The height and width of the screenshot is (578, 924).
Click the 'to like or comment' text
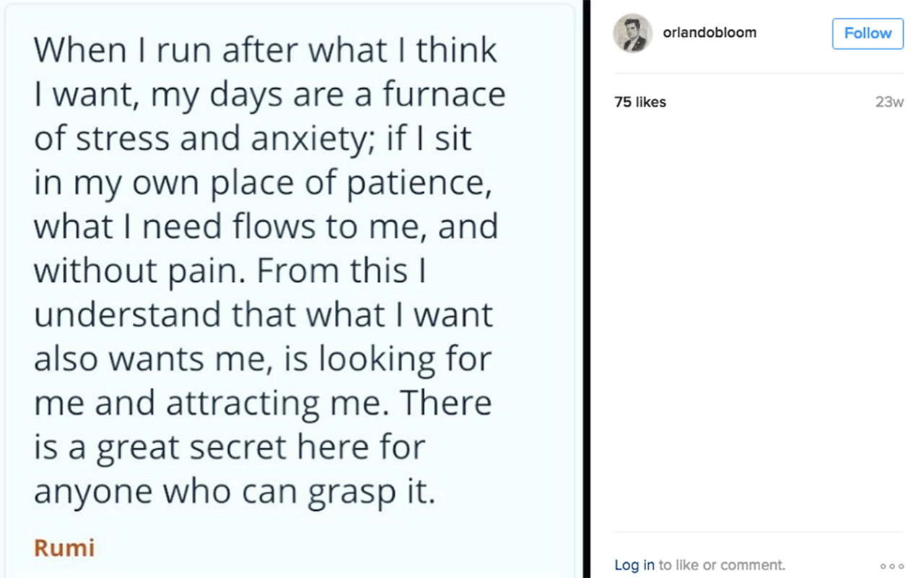tap(721, 565)
